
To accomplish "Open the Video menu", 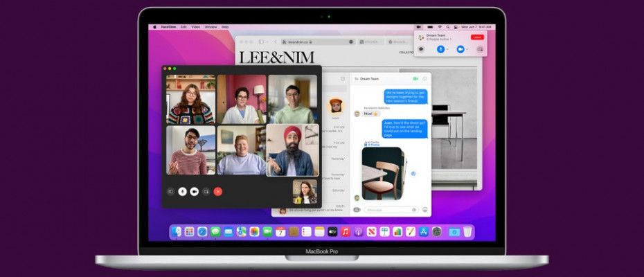I will click(196, 27).
